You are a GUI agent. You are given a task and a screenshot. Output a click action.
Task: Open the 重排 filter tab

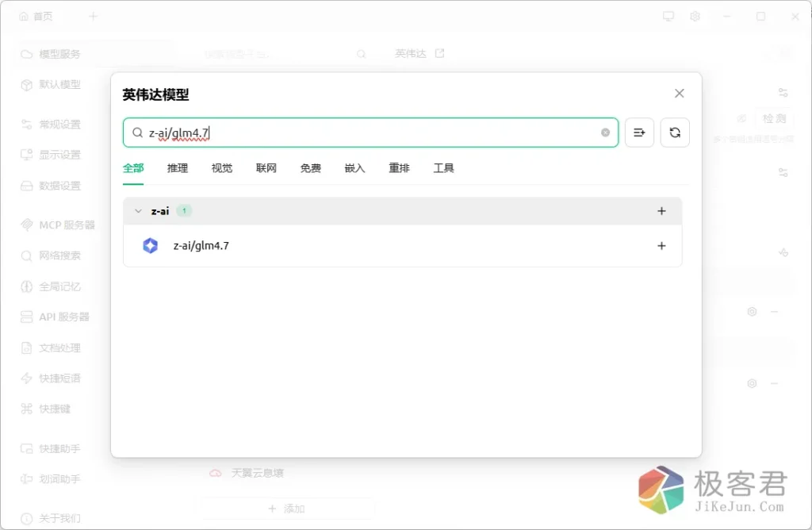point(399,168)
